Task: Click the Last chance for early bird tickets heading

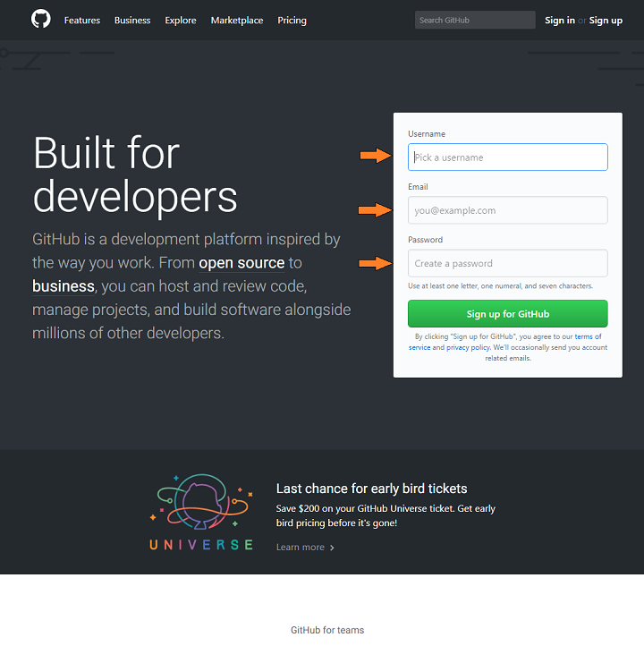Action: coord(371,489)
